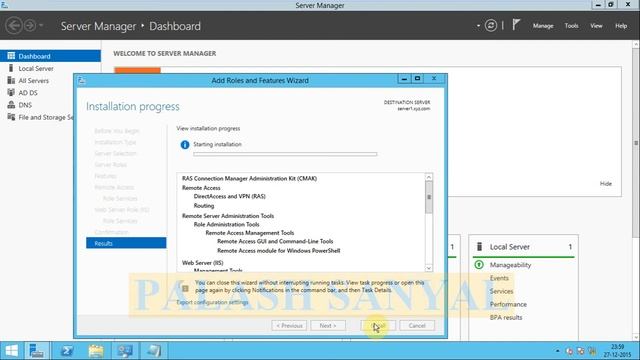Screen dimensions: 640x360
Task: Click the Close button under the cursor
Action: (x=378, y=326)
